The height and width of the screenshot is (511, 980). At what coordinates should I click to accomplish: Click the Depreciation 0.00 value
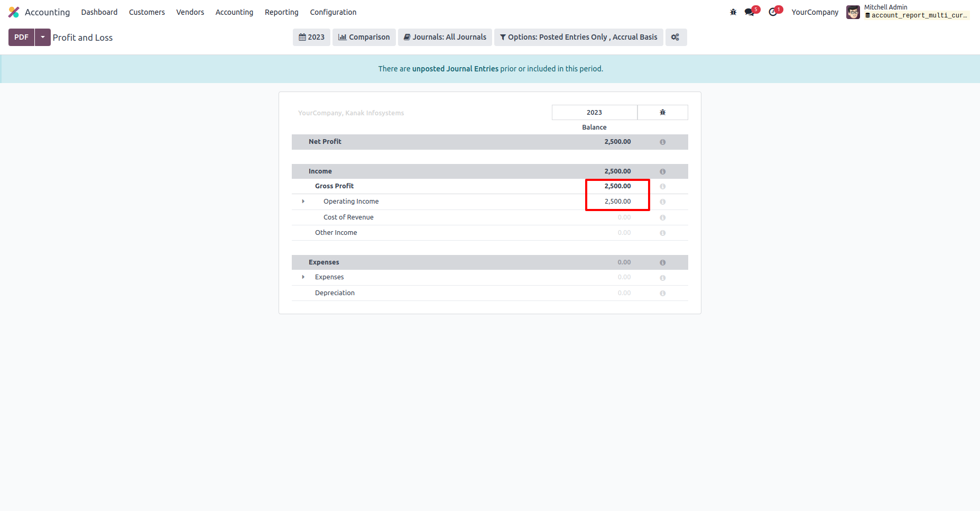click(x=624, y=293)
